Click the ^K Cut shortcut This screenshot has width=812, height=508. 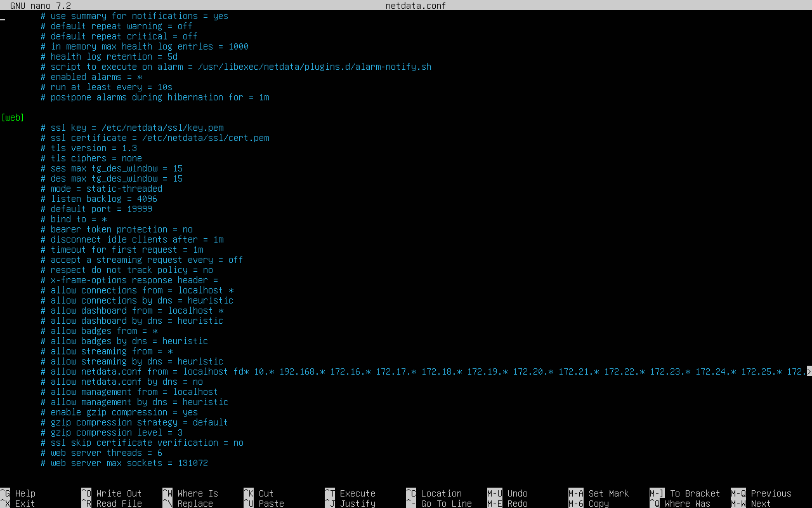pos(259,493)
